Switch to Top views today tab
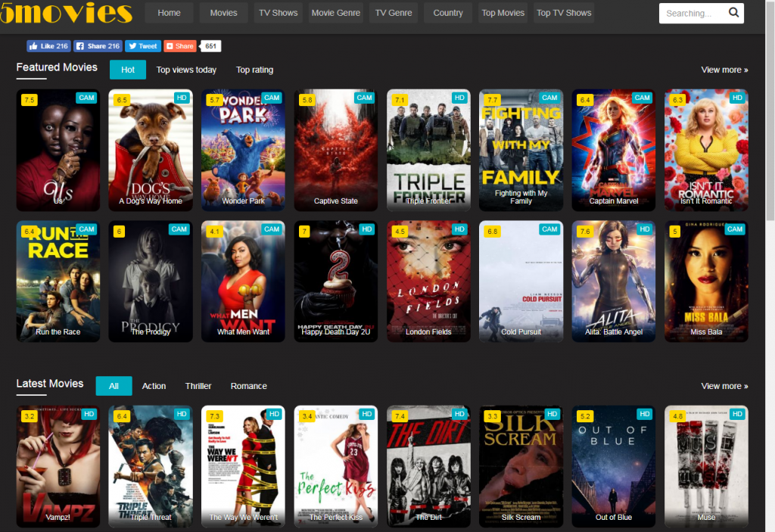The image size is (775, 532). coord(186,70)
